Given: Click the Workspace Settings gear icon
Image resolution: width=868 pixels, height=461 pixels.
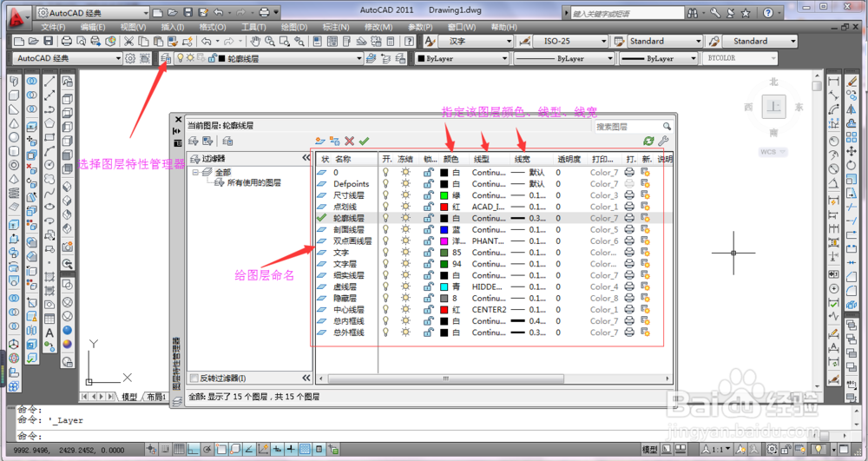Looking at the screenshot, I should [x=130, y=58].
